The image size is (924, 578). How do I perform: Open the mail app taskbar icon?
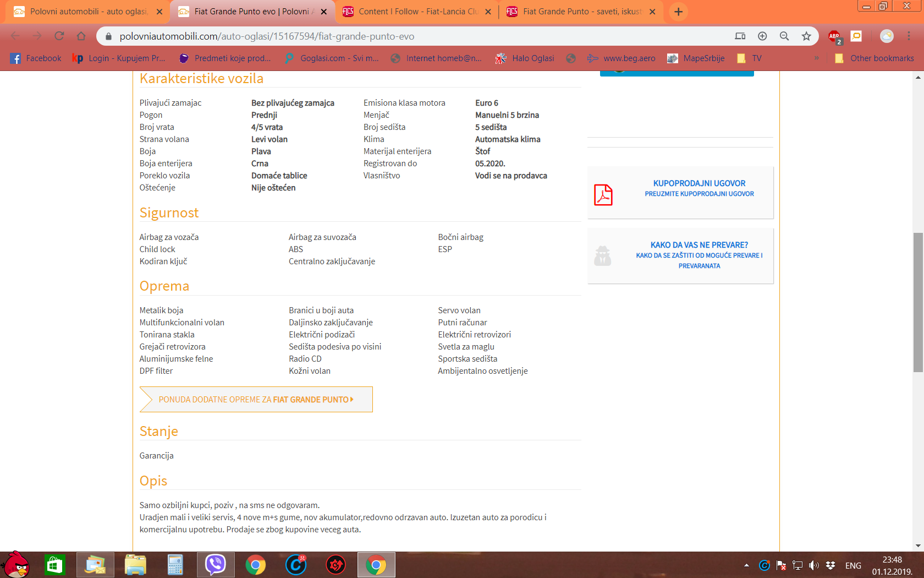(95, 565)
